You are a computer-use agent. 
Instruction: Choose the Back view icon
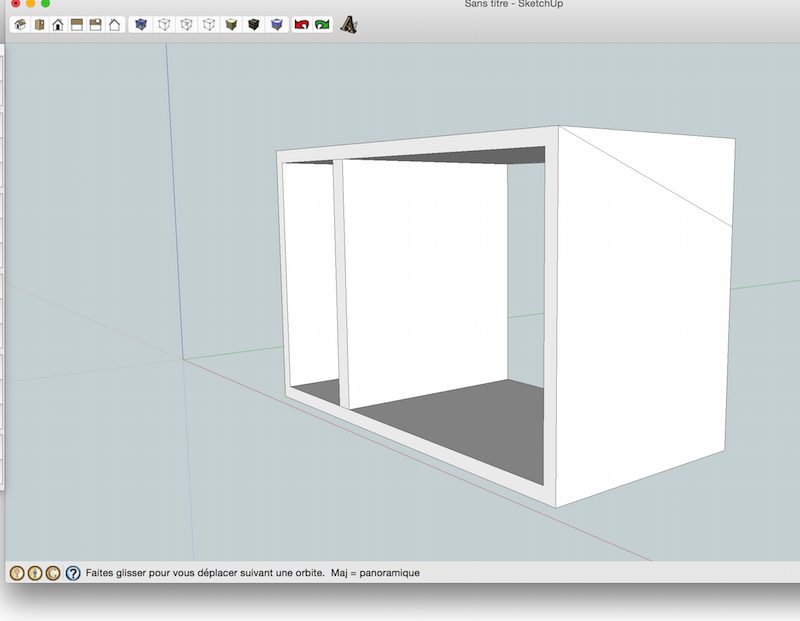tap(95, 24)
